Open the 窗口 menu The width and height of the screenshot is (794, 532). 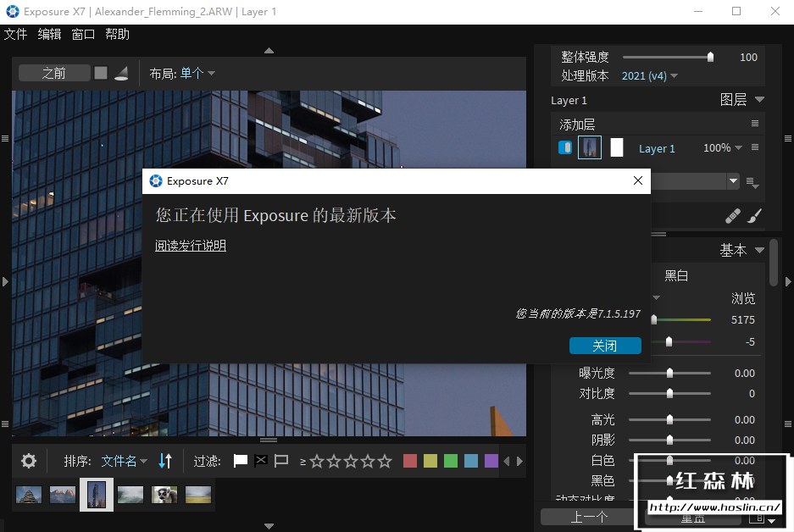(x=83, y=35)
